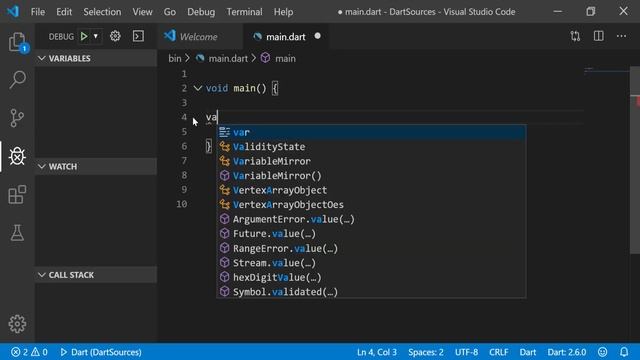Open the Test beaker icon
This screenshot has height=360, width=640.
(x=17, y=233)
